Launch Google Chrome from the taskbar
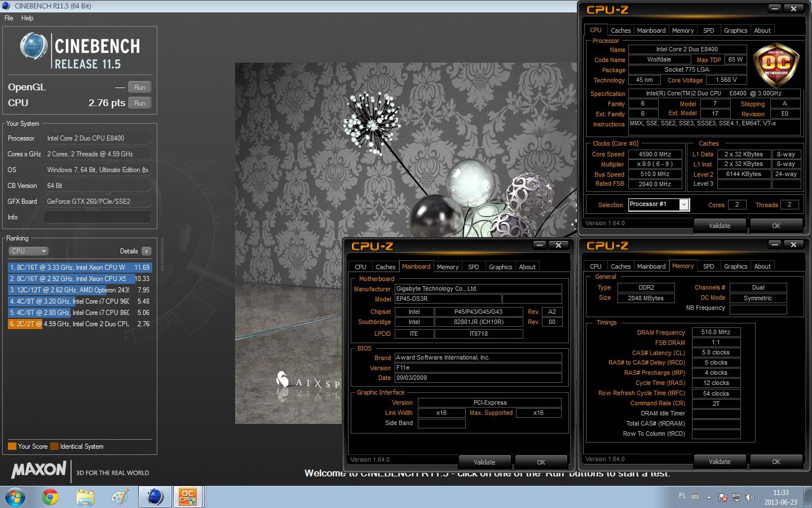 coord(50,497)
